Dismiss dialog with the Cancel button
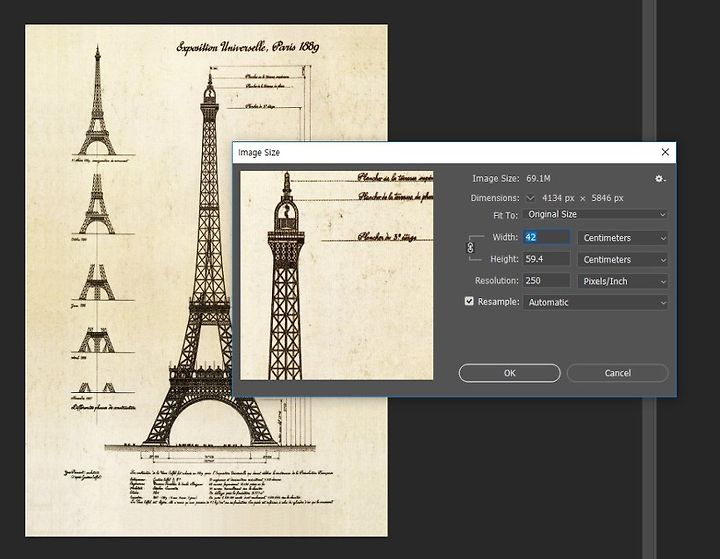 [618, 373]
